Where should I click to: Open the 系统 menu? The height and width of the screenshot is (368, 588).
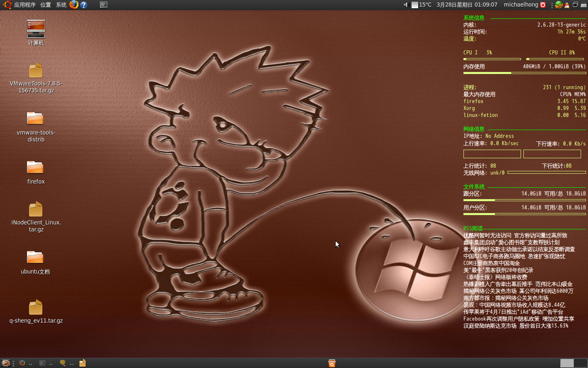pos(61,5)
